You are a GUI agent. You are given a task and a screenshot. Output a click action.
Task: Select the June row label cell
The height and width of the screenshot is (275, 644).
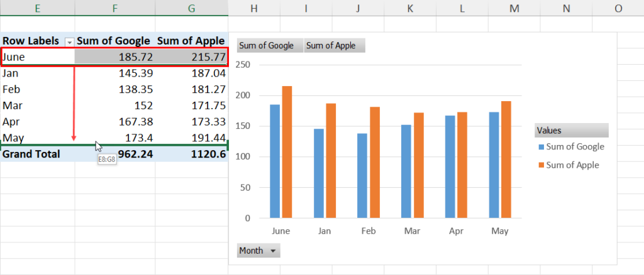(37, 57)
